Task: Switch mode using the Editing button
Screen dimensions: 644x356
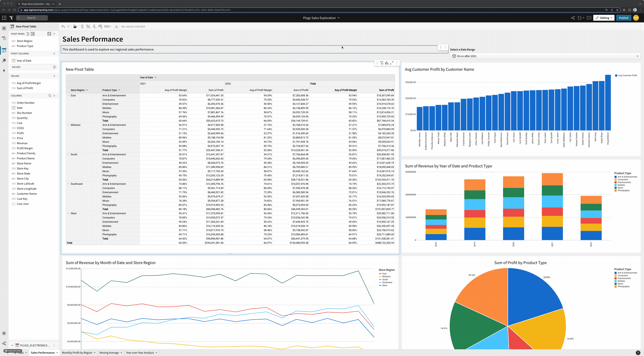Action: tap(604, 18)
